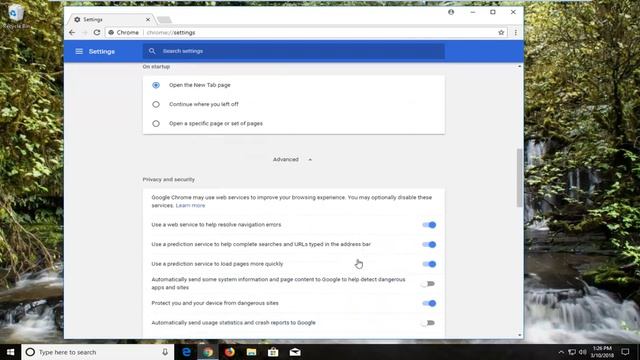Click the Privacy and security heading

(x=169, y=179)
